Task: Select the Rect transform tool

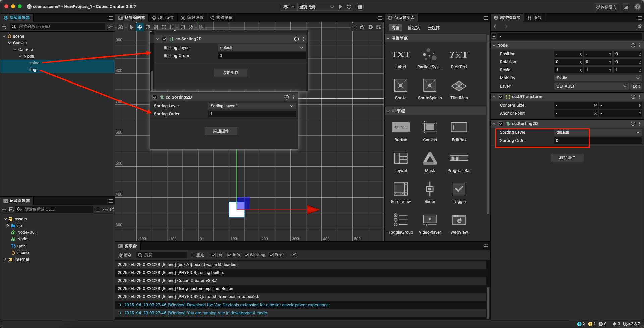Action: coord(164,27)
